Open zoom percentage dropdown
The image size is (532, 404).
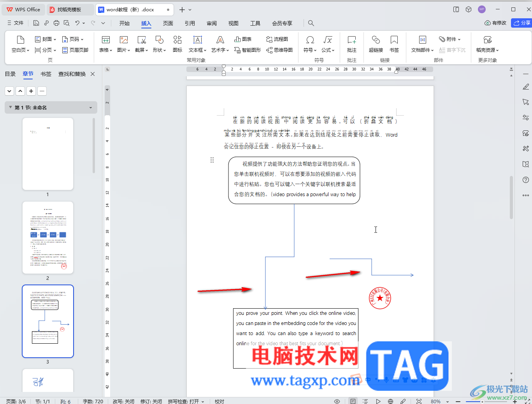pyautogui.click(x=448, y=401)
